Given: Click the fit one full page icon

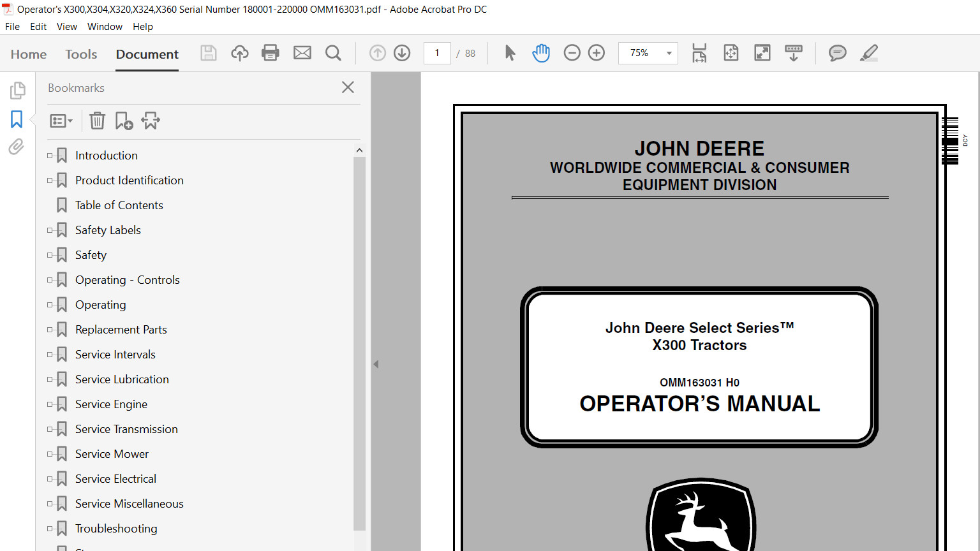Looking at the screenshot, I should (x=731, y=53).
